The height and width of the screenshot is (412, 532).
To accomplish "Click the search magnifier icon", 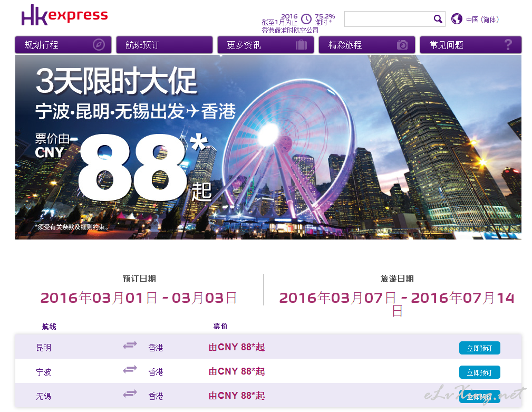I will tap(438, 20).
